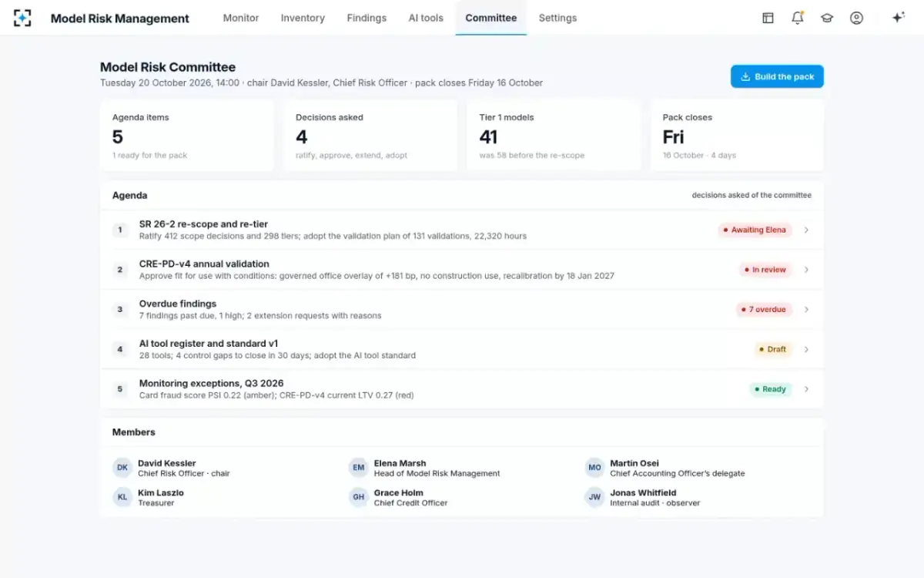The width and height of the screenshot is (924, 578).
Task: Click the SR 26-2 re-scope and re-tier title
Action: [203, 224]
